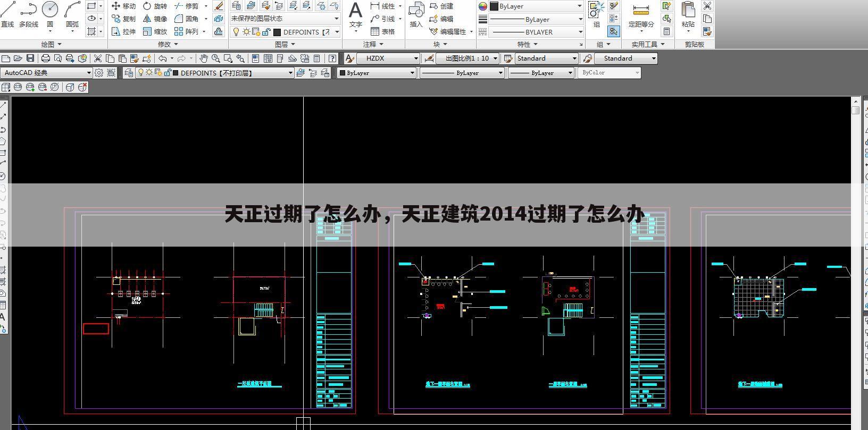The width and height of the screenshot is (868, 430).
Task: Toggle ribbon layer lock icon
Action: (265, 32)
